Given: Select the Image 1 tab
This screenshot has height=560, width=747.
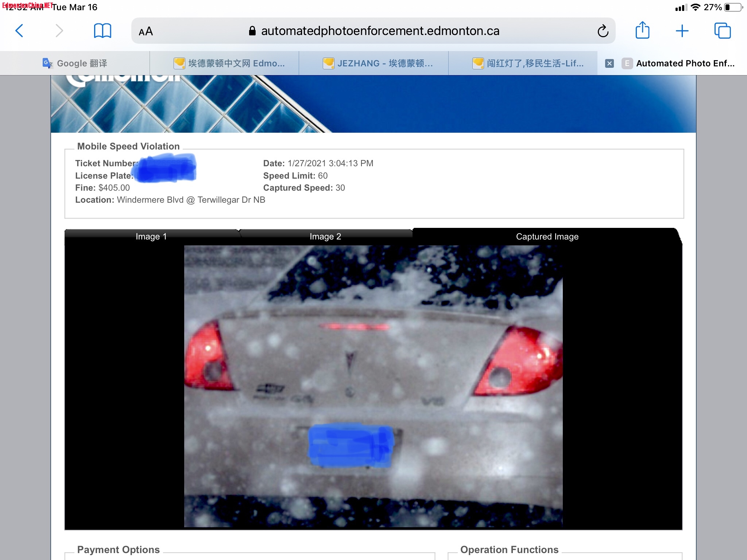Looking at the screenshot, I should coord(151,237).
